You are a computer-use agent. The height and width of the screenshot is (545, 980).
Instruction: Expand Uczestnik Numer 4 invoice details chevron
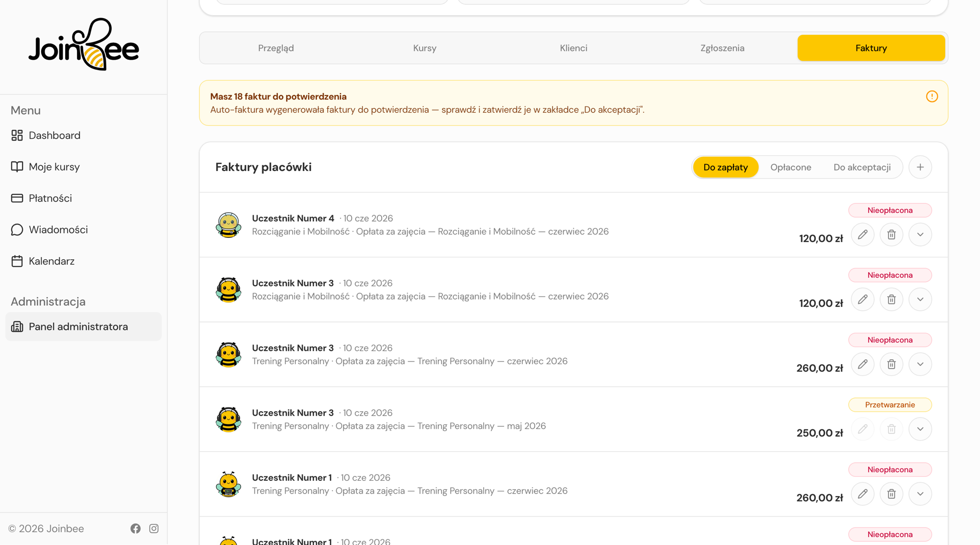pos(920,235)
